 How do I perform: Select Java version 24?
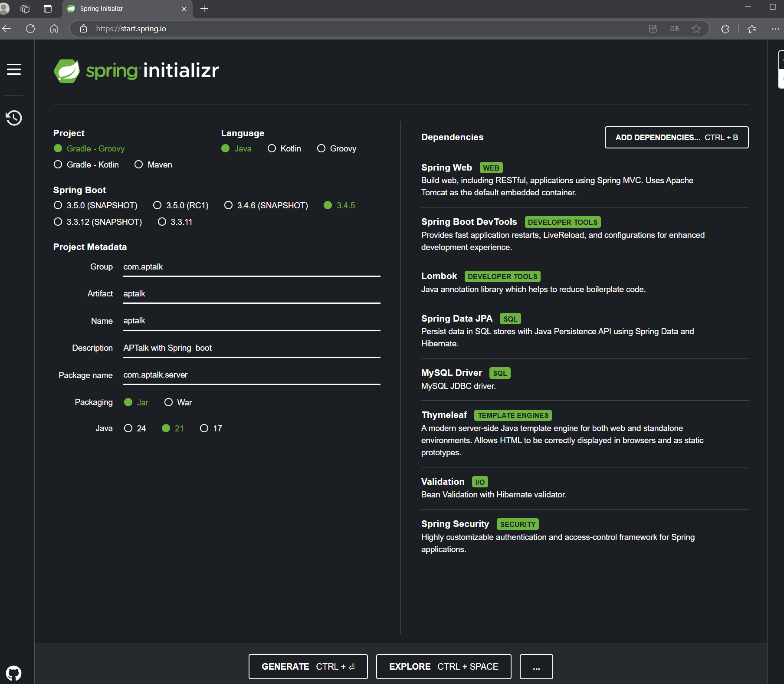tap(135, 428)
